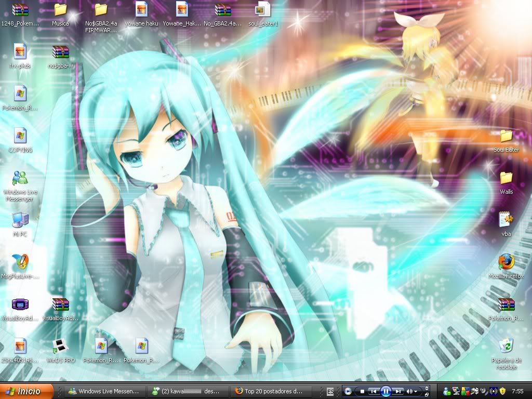
Task: Select the no$gba-w archive icon
Action: 61,52
